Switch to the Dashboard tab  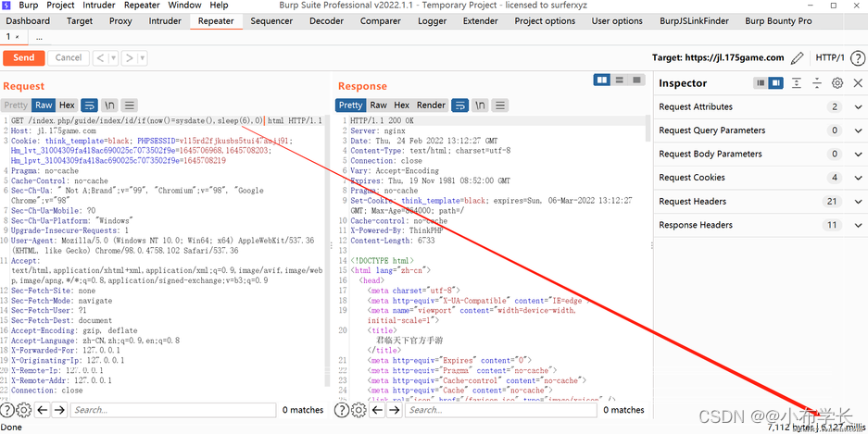28,21
